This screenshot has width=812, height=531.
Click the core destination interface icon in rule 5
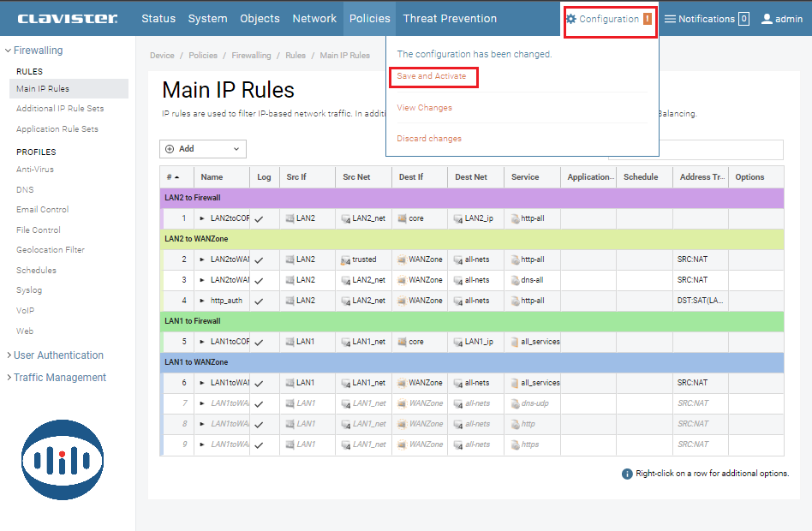(x=403, y=342)
